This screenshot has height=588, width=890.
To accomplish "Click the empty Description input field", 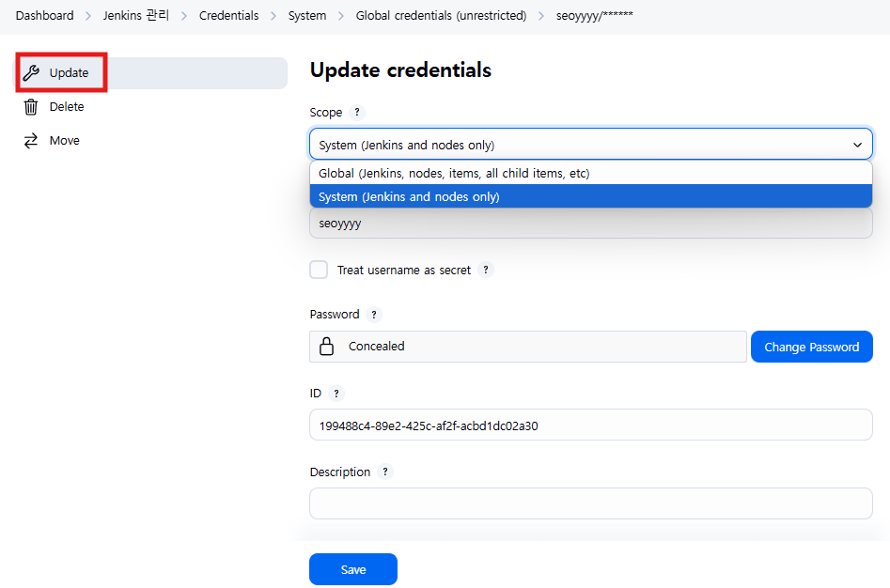I will (590, 503).
